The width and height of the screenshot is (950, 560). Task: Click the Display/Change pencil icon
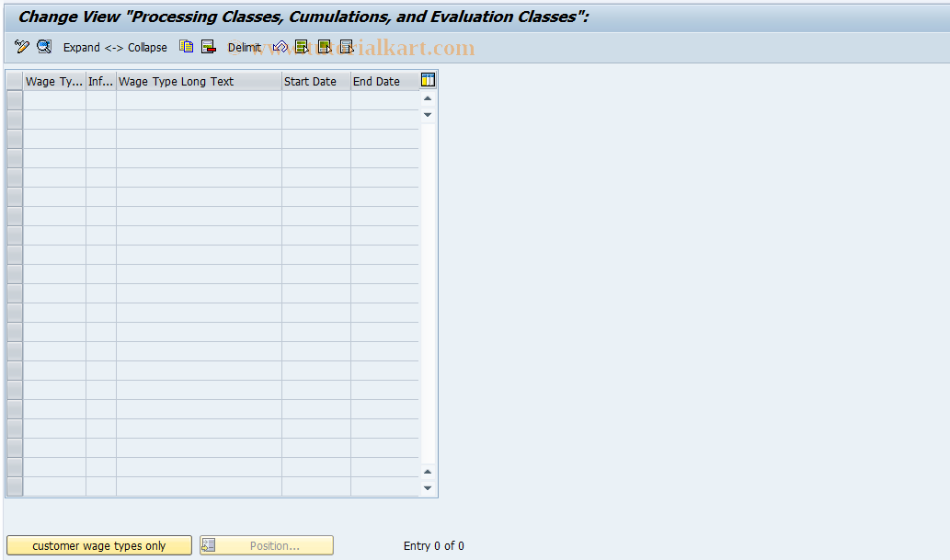click(22, 47)
